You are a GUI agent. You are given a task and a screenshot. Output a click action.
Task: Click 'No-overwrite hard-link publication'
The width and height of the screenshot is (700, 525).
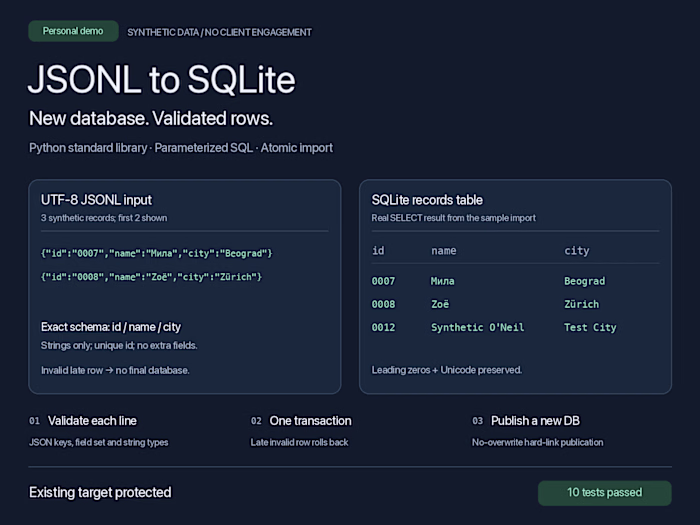538,442
